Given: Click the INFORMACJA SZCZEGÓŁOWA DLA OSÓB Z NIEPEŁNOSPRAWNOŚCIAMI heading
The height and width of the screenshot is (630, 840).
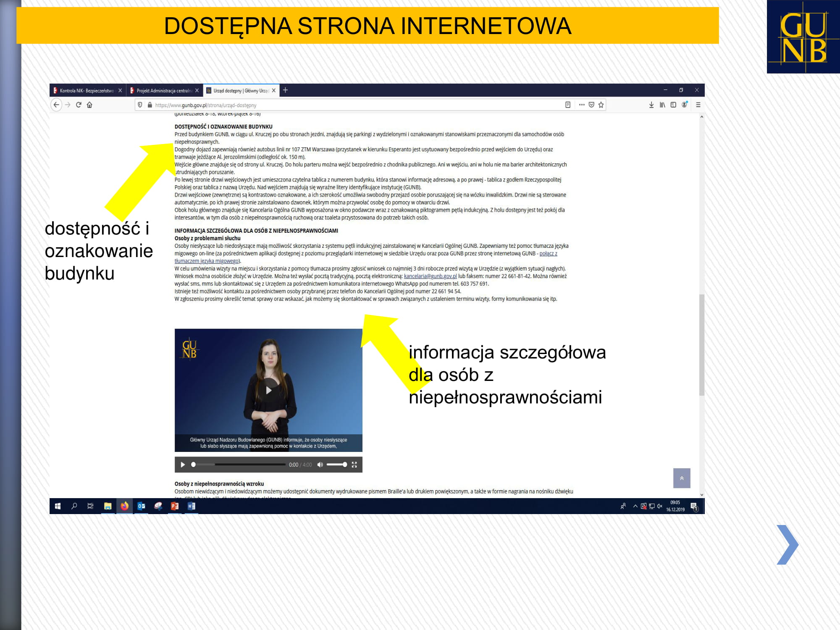Looking at the screenshot, I should 256,231.
